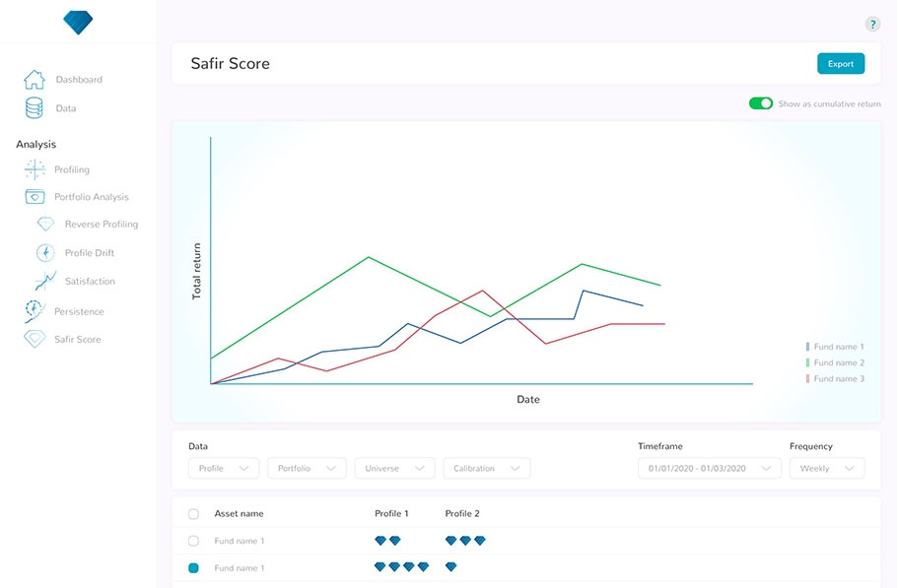897x588 pixels.
Task: Click the Dashboard house icon
Action: click(x=34, y=80)
